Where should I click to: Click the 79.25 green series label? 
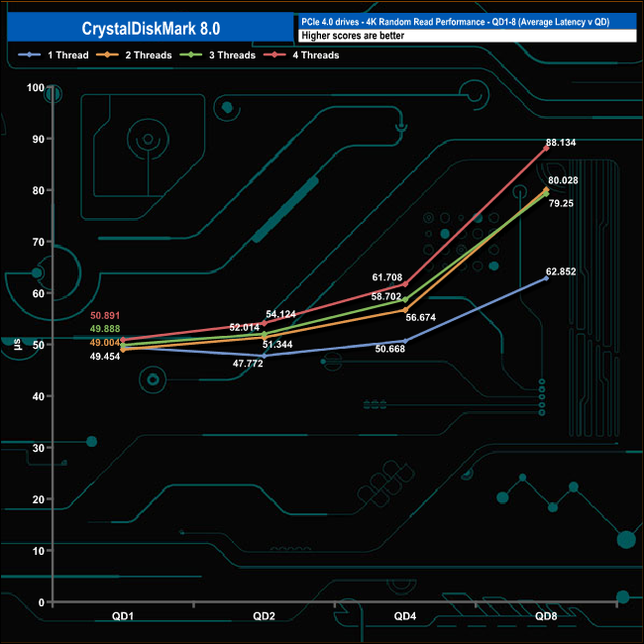[x=561, y=203]
